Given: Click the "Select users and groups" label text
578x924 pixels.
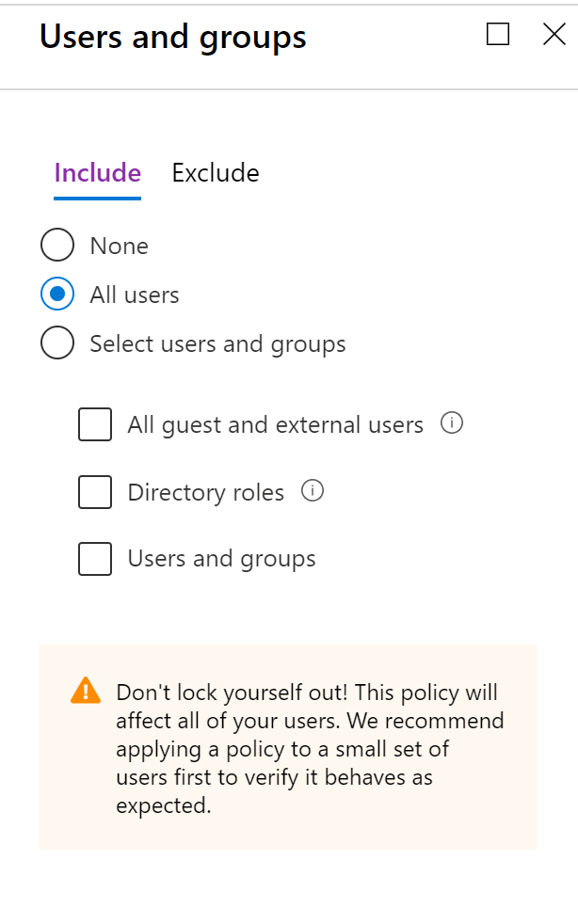Looking at the screenshot, I should pos(217,344).
